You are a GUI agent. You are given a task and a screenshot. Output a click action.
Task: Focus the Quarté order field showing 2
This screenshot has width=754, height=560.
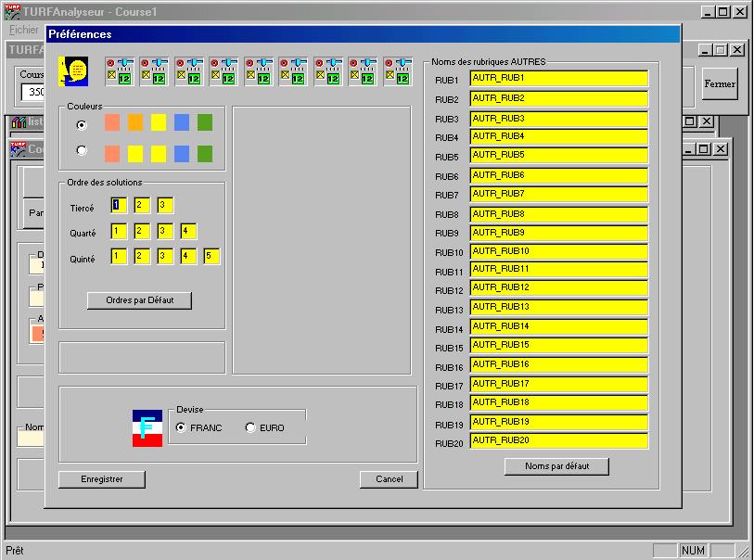(x=142, y=231)
